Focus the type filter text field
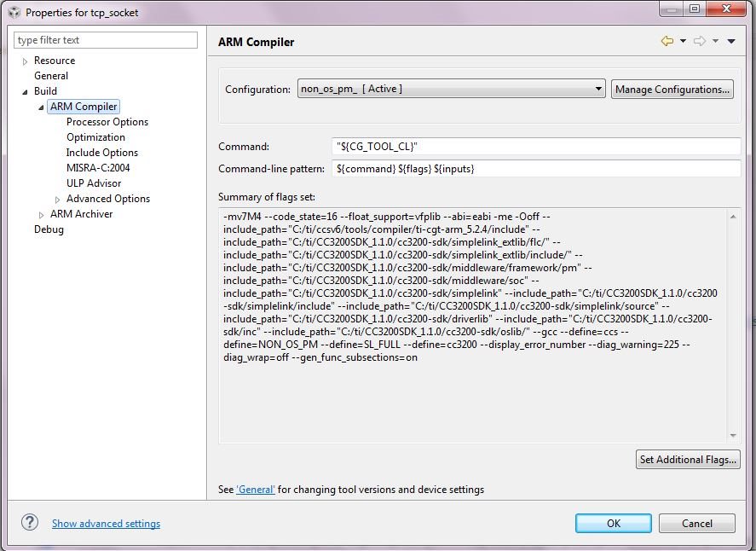This screenshot has height=551, width=756. [106, 40]
